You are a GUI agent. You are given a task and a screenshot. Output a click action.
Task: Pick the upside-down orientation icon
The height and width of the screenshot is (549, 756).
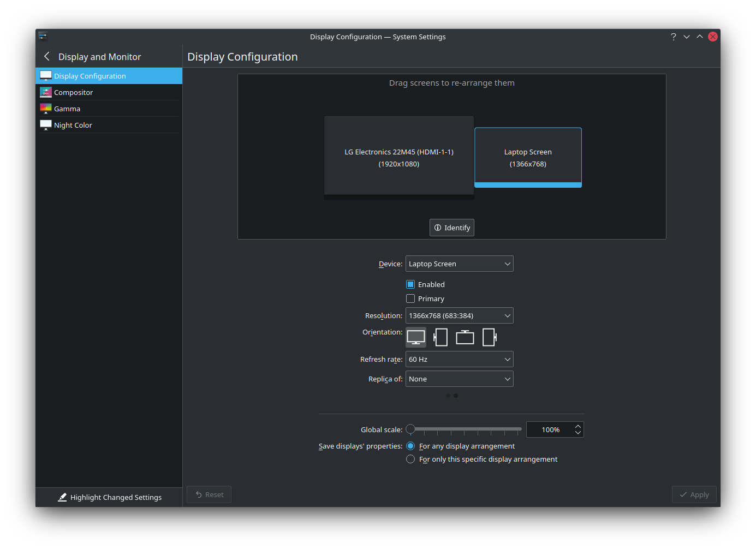465,337
